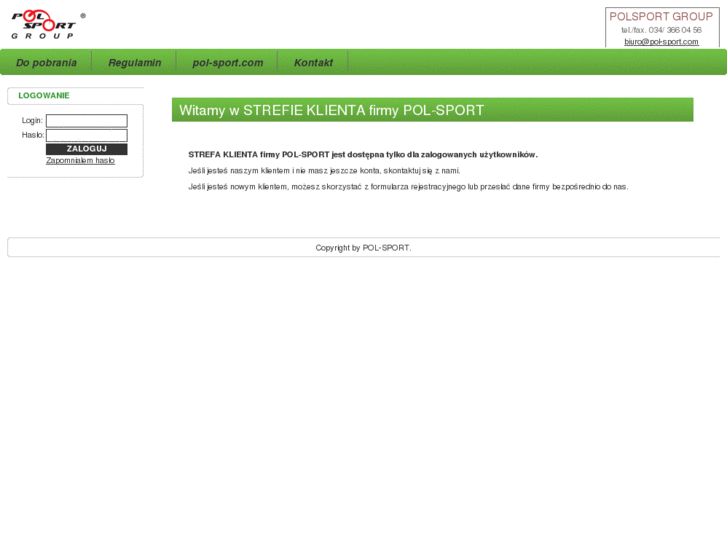Click the LOGOWANIE panel heading
This screenshot has height=545, width=727.
[44, 96]
